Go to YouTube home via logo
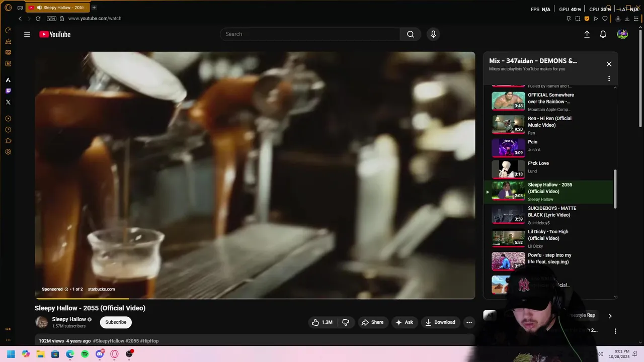 pos(55,34)
